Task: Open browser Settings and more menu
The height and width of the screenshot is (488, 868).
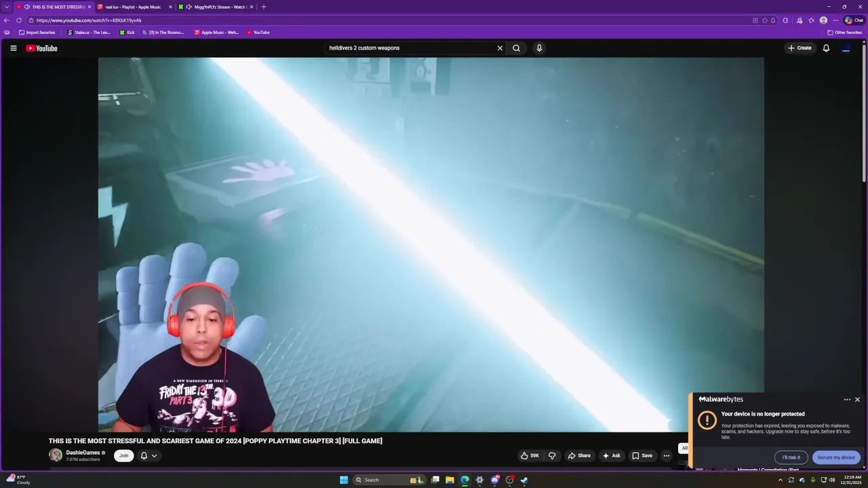Action: [835, 20]
